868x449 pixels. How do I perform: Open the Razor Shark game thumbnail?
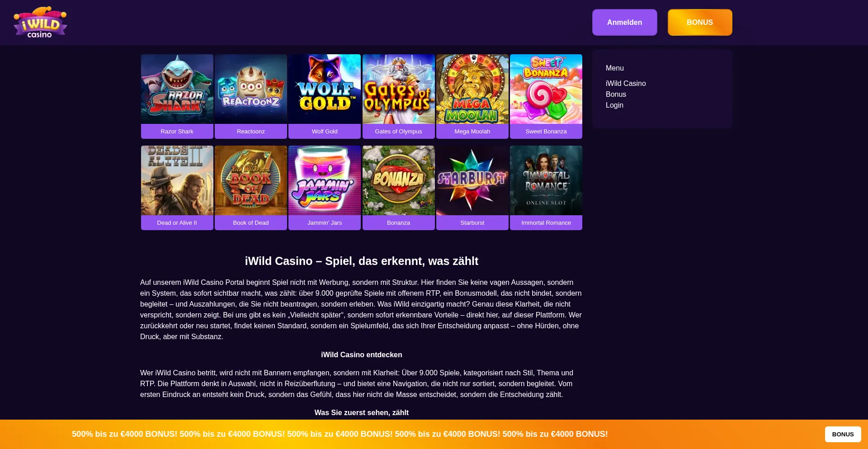[177, 89]
